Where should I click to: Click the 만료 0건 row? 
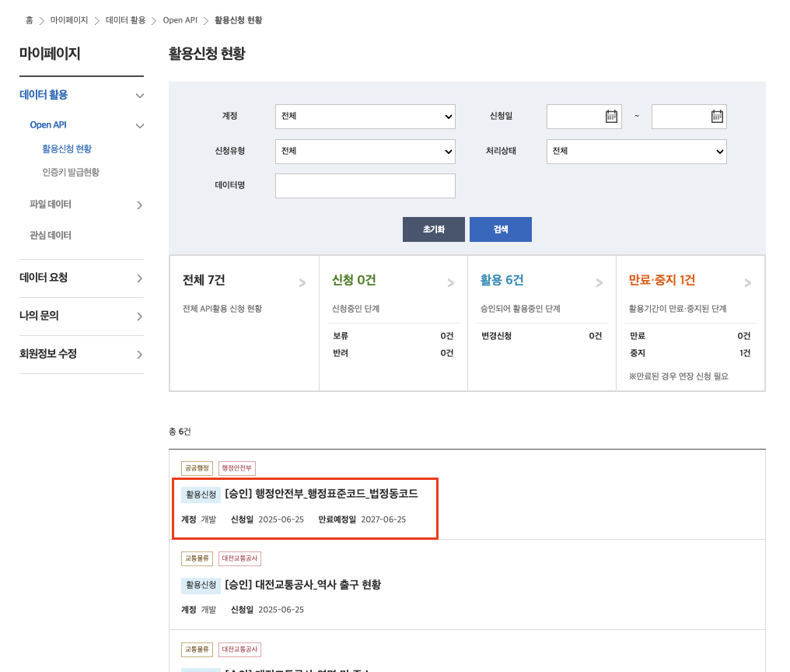[690, 336]
